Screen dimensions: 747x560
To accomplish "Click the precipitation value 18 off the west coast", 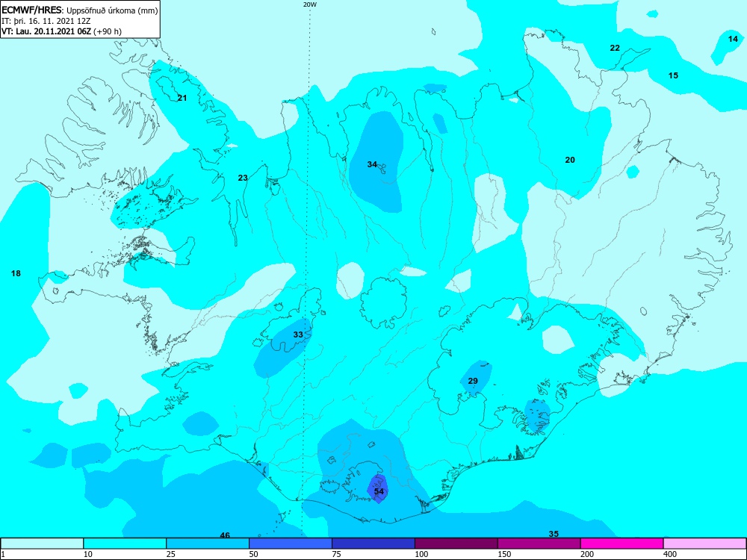I will (x=16, y=273).
